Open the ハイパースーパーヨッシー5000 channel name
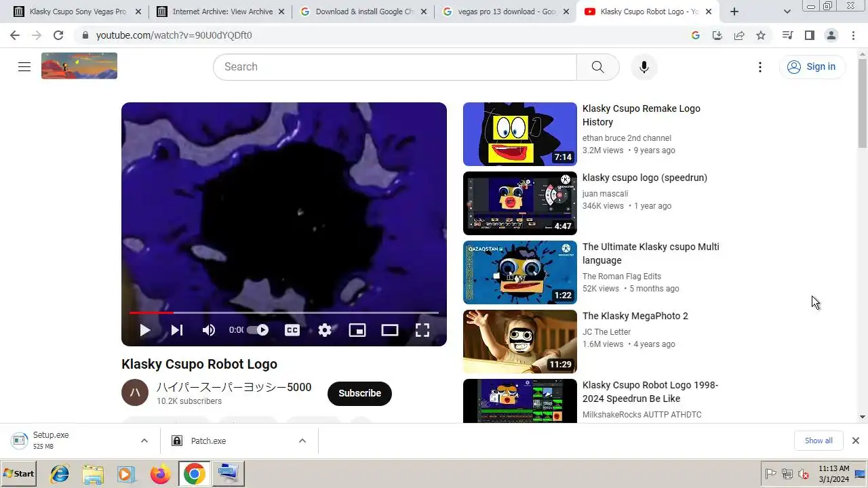Screen dimensions: 868x488 pos(234,387)
